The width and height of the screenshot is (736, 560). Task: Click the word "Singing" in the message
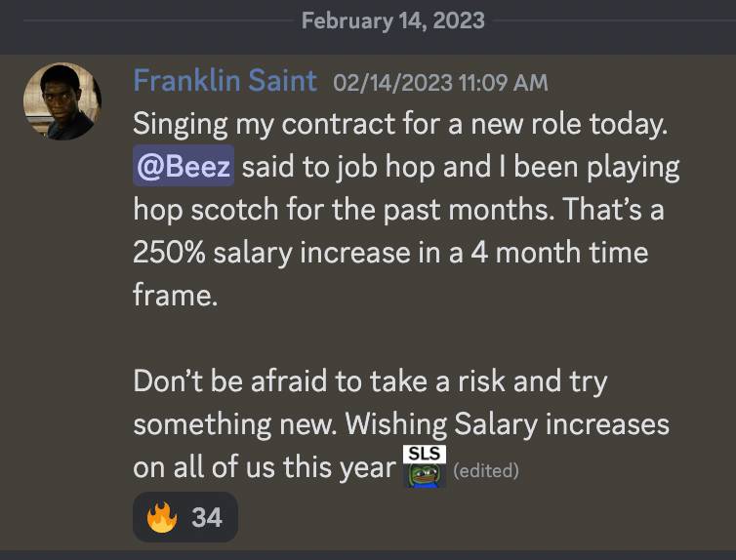(181, 125)
